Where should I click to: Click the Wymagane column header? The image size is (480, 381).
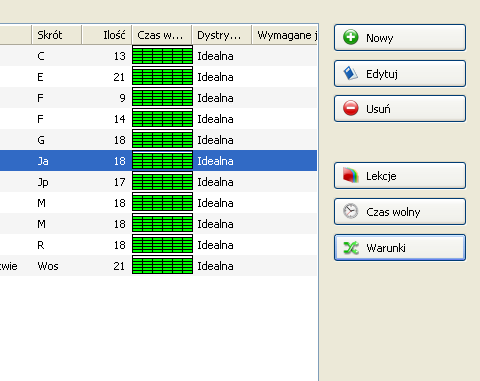point(285,35)
